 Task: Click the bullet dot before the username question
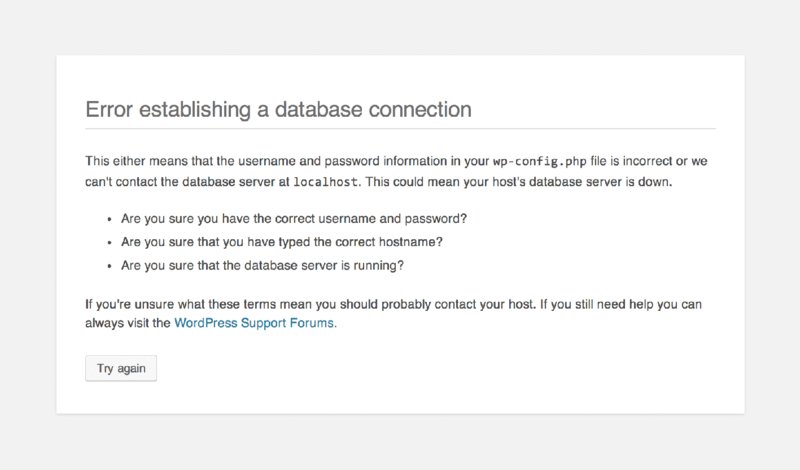point(108,218)
